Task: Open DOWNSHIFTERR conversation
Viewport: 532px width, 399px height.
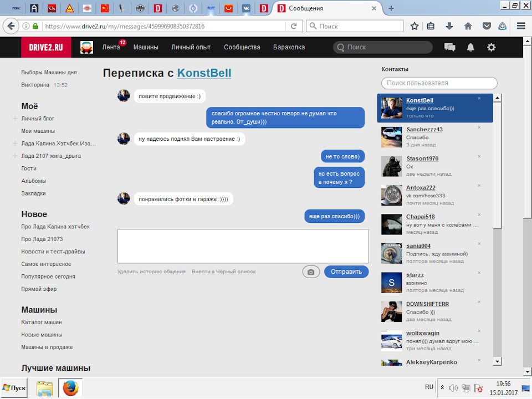Action: coord(434,311)
